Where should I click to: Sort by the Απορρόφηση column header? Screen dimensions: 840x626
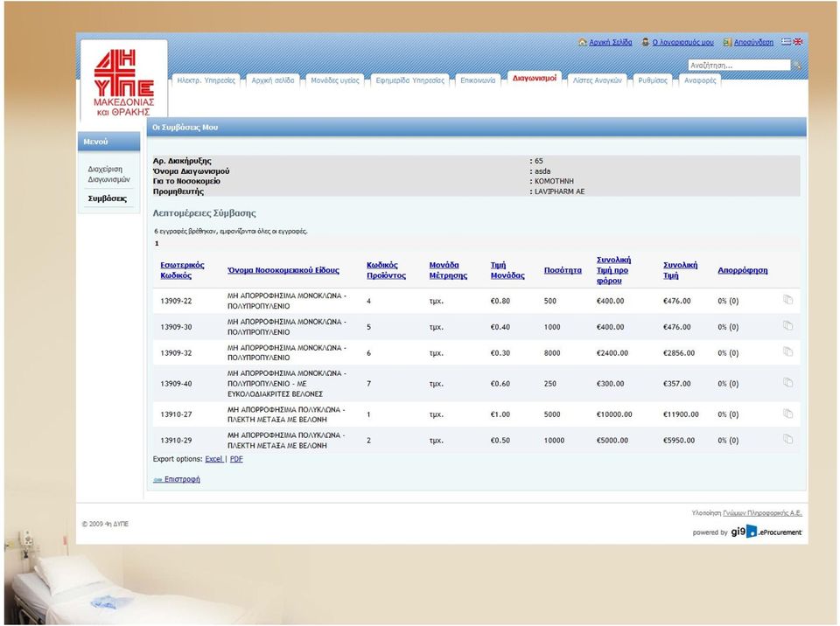coord(743,270)
